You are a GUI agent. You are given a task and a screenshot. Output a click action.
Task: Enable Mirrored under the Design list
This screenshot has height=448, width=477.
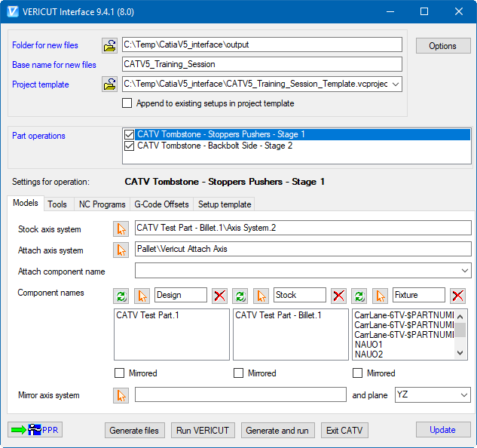pyautogui.click(x=119, y=373)
